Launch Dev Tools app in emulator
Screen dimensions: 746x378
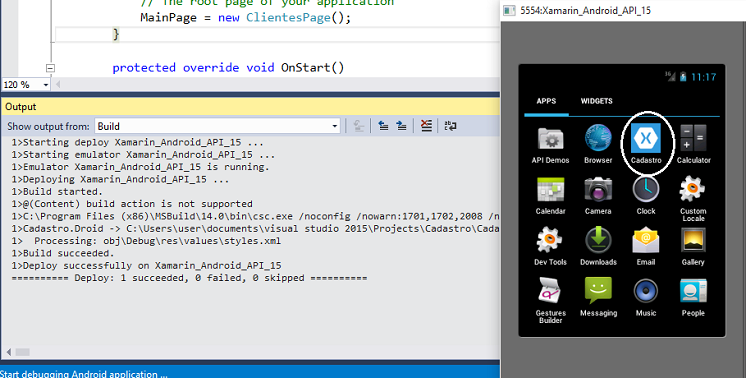click(550, 246)
